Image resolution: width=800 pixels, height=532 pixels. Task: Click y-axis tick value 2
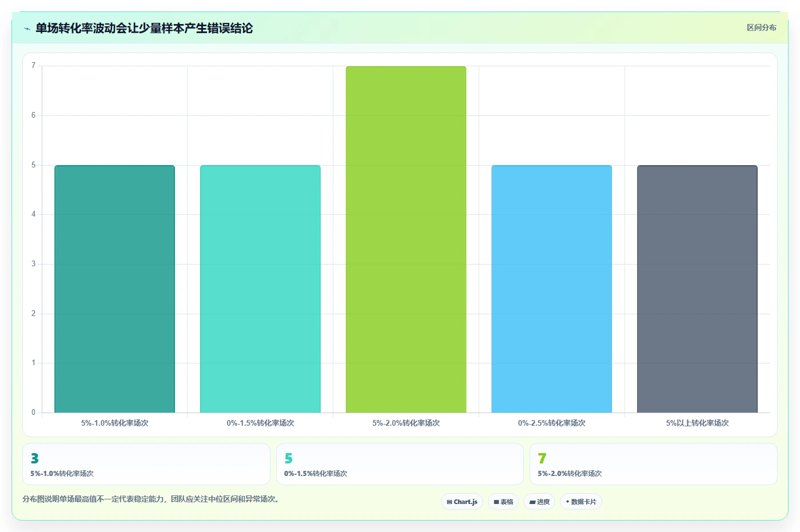coord(33,314)
